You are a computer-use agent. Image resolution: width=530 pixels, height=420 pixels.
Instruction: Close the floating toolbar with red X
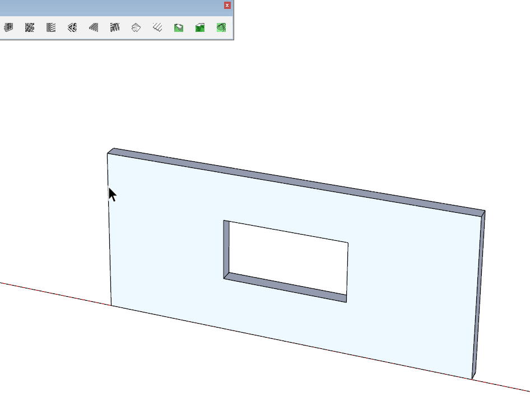[227, 6]
